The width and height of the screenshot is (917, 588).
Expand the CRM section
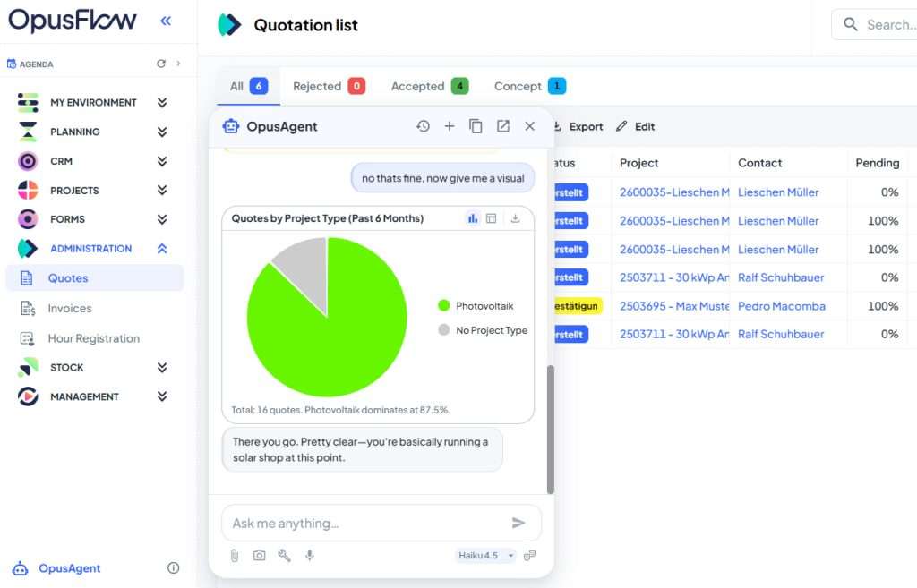coord(162,161)
